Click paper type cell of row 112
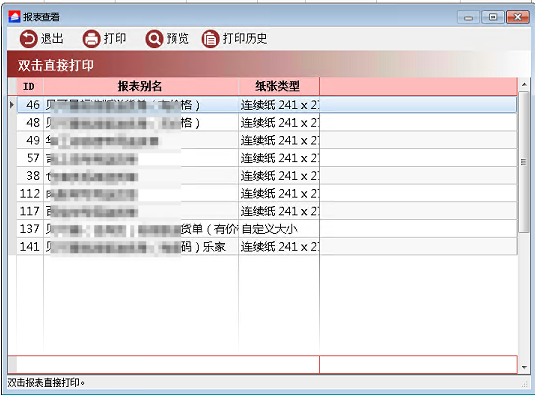 (x=278, y=193)
